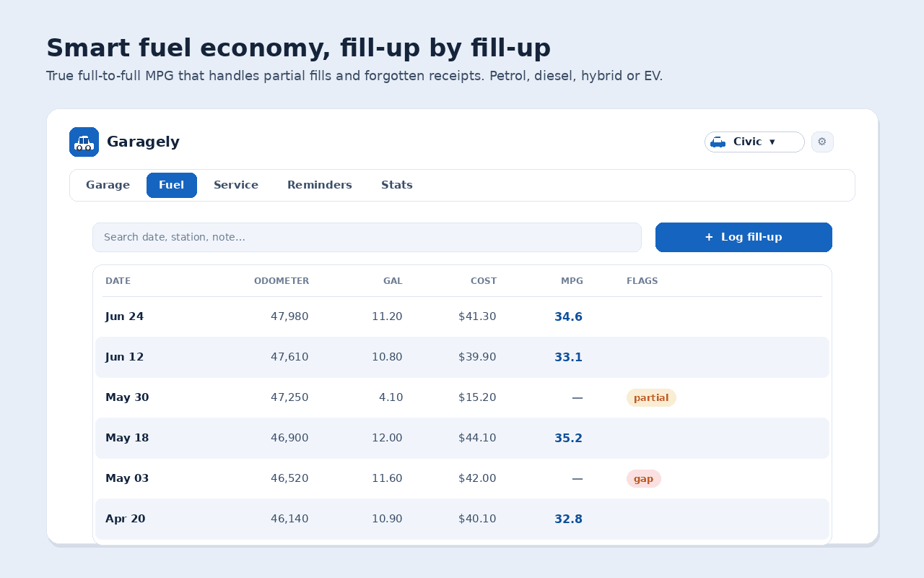Select the May 30 fill-up date
Screen dimensions: 924x578
tap(127, 397)
